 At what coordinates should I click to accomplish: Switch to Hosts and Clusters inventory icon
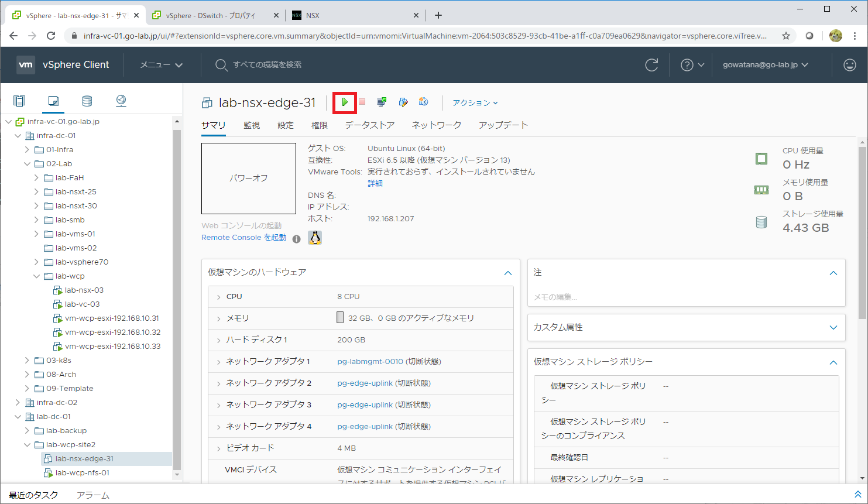pyautogui.click(x=19, y=101)
